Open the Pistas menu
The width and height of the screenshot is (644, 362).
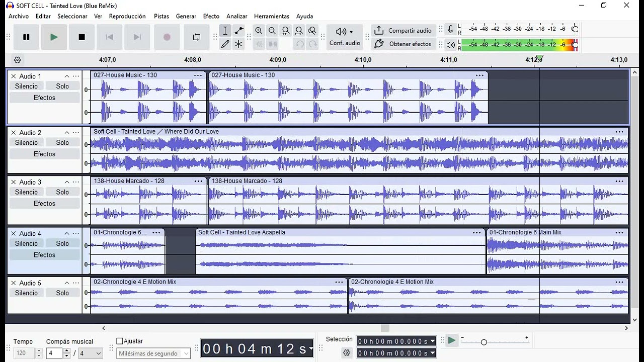point(162,16)
